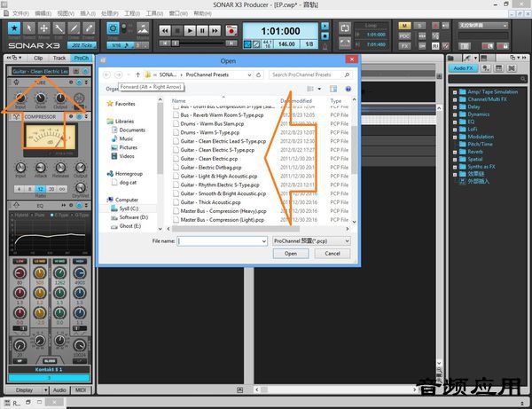Toggle the ProChannel global power button
This screenshot has width=532, height=409.
click(x=85, y=71)
